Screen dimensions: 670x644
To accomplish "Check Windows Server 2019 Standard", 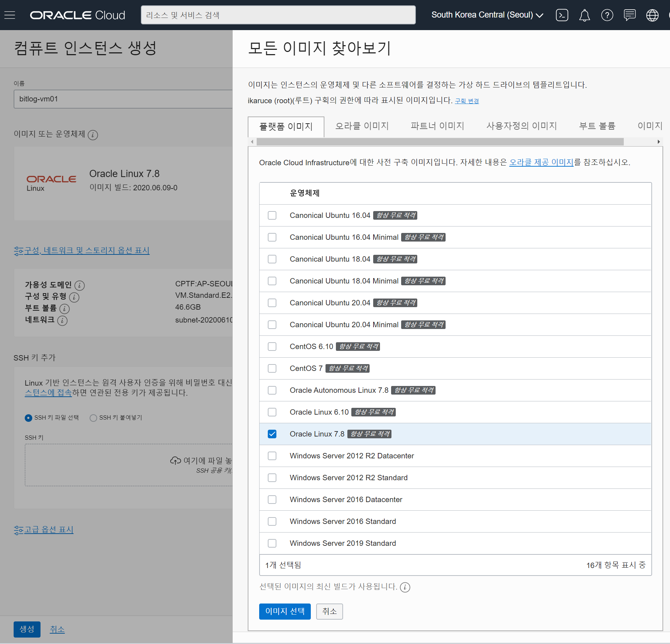I will point(272,543).
